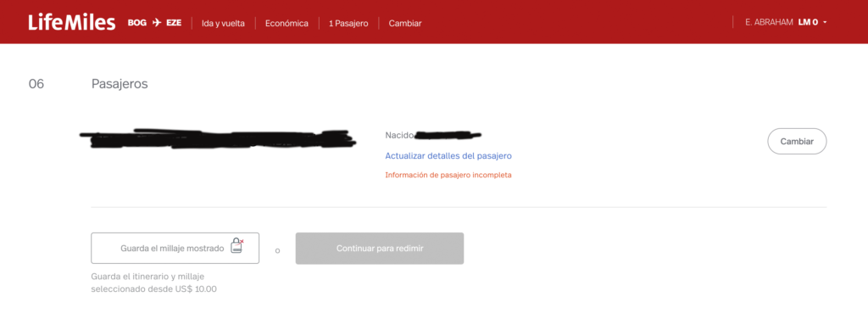Expand the account dropdown arrow beside LM 0
Screen dimensions: 868x325
click(825, 23)
